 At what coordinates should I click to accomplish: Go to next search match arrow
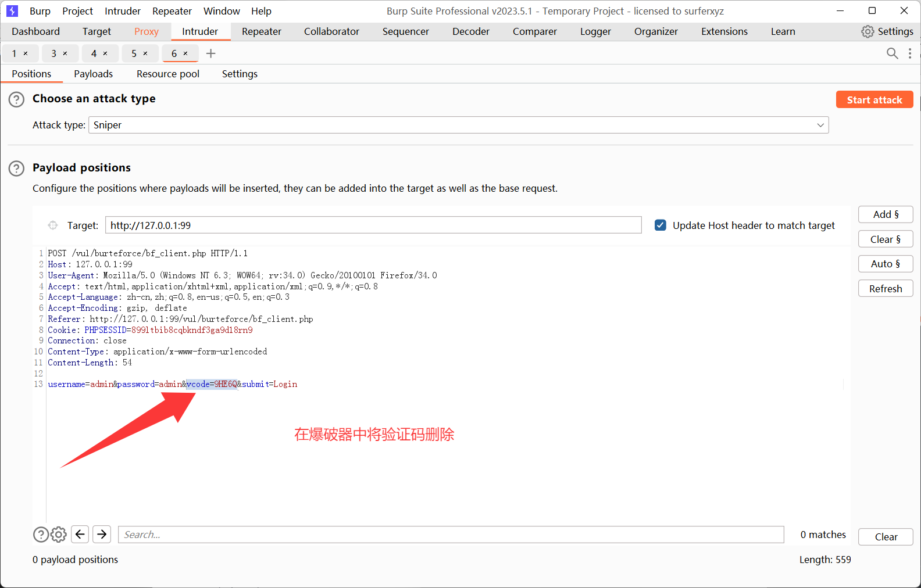coord(102,535)
